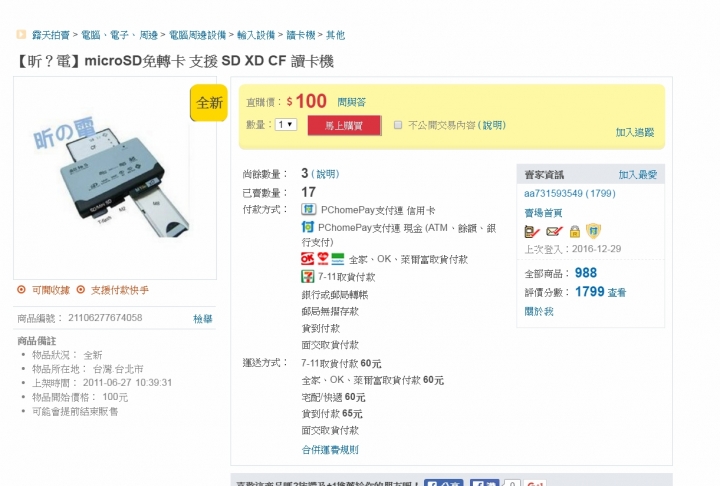Click the red 馬上購買 buy button

(344, 125)
